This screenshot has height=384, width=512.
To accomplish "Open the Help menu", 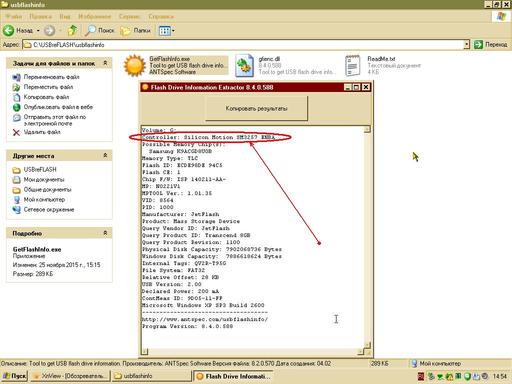I will 161,16.
